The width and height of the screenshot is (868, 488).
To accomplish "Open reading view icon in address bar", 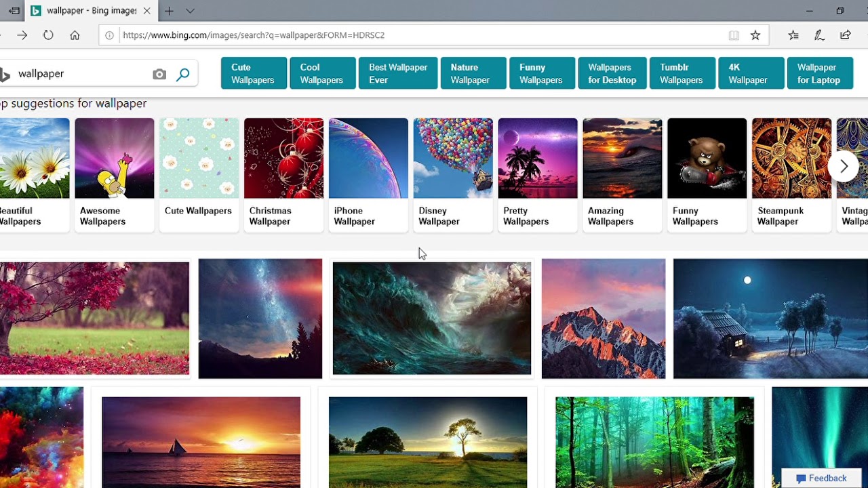I will (x=734, y=35).
